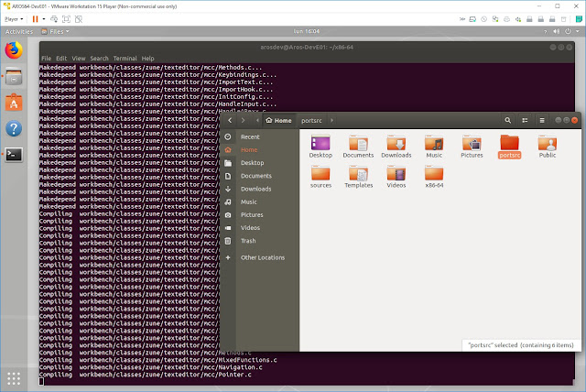This screenshot has width=586, height=392.
Task: Open the terminal View menu
Action: pyautogui.click(x=79, y=59)
